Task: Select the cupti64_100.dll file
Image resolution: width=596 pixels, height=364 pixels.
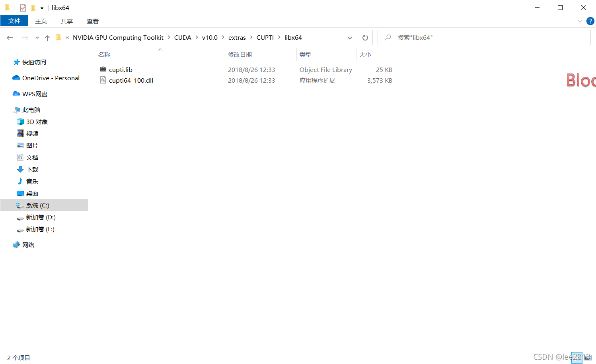Action: 131,80
